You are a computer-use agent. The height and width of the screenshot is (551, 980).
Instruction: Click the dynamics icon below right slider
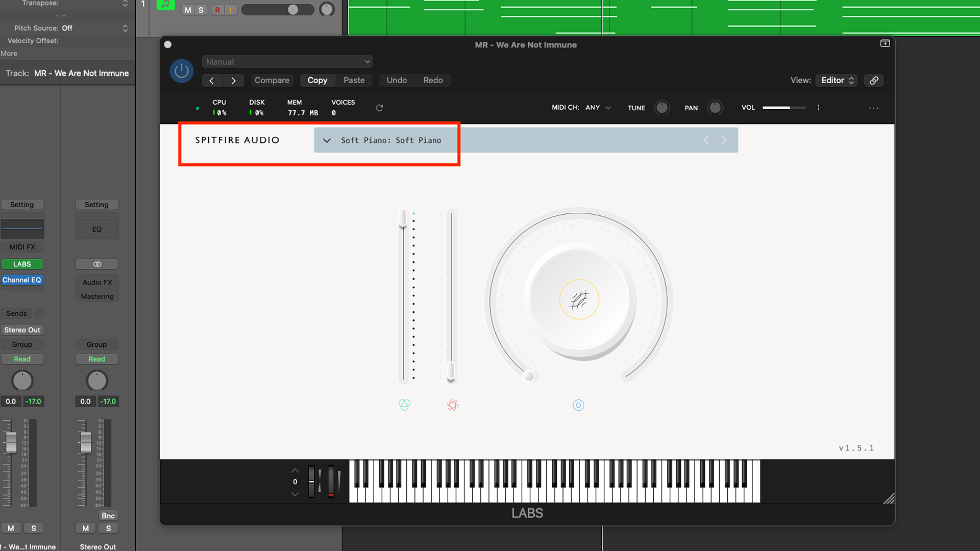(x=453, y=405)
